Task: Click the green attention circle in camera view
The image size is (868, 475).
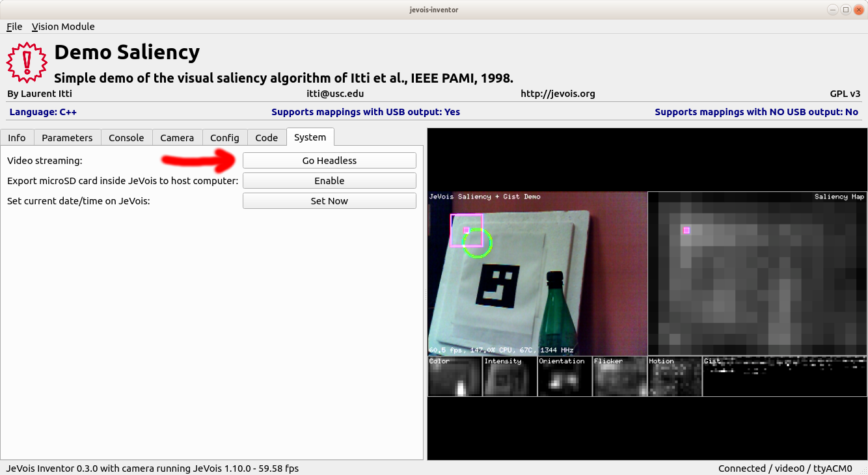Action: tap(477, 243)
